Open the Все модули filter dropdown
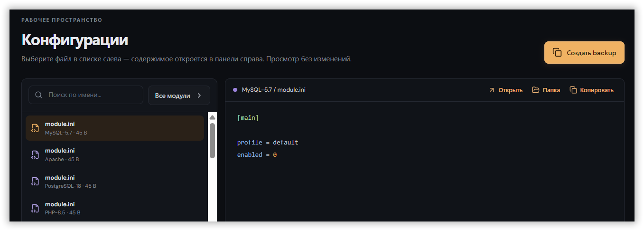Screen dimensions: 644x231 tap(179, 95)
